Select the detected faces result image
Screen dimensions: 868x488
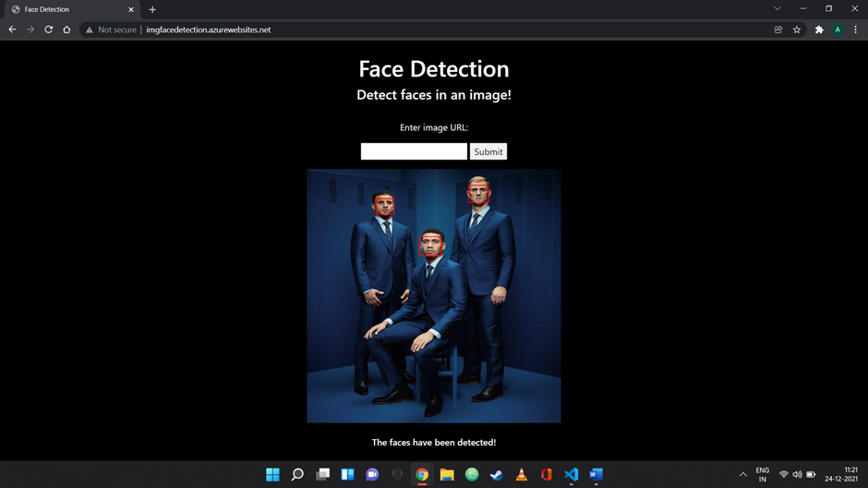(434, 296)
